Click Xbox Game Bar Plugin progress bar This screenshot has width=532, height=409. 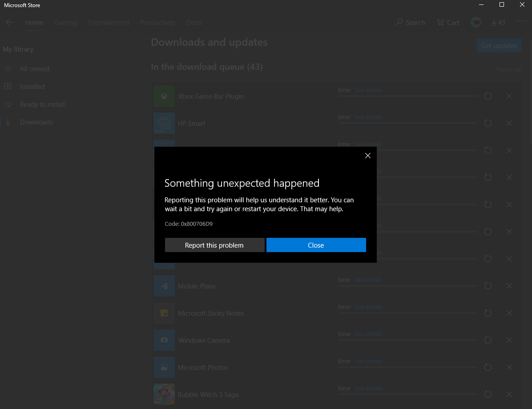407,96
